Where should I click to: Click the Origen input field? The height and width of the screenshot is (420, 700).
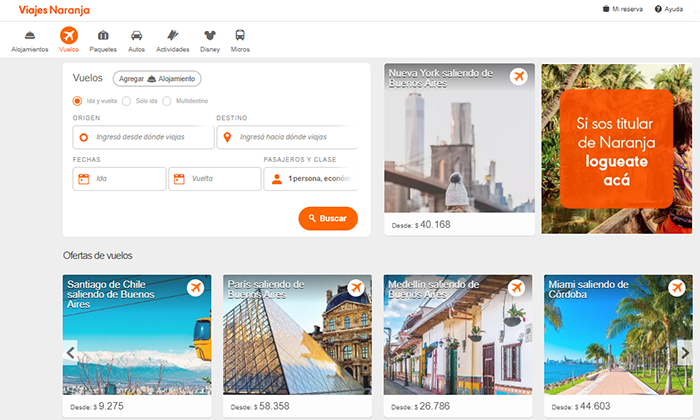[143, 137]
